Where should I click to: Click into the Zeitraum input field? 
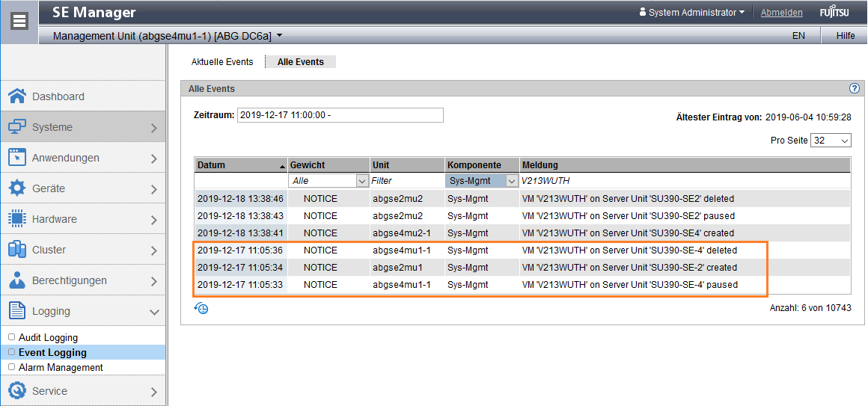pyautogui.click(x=340, y=115)
